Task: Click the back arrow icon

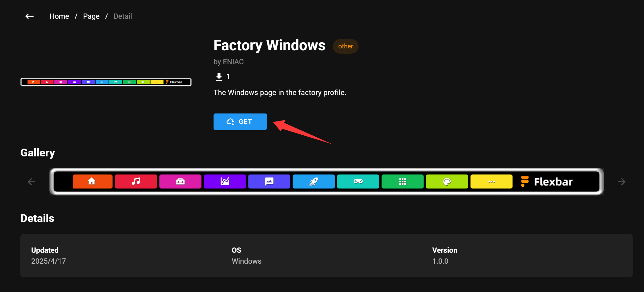Action: click(x=29, y=16)
